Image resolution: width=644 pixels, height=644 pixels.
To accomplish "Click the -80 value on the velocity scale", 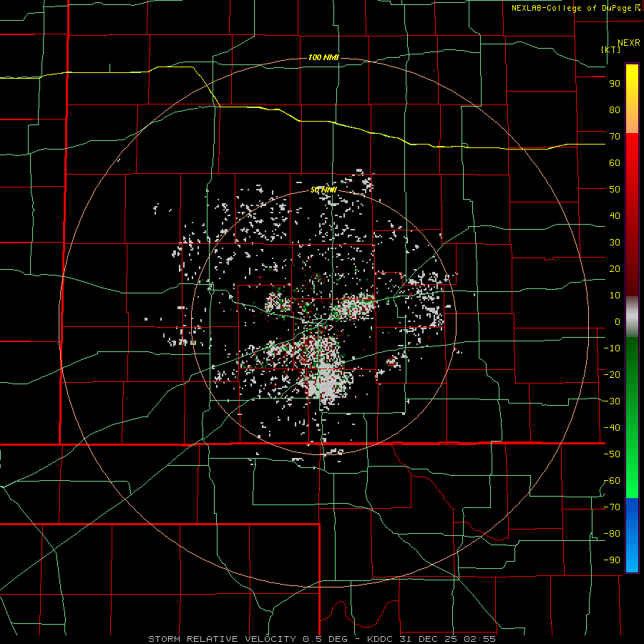I will [x=612, y=534].
